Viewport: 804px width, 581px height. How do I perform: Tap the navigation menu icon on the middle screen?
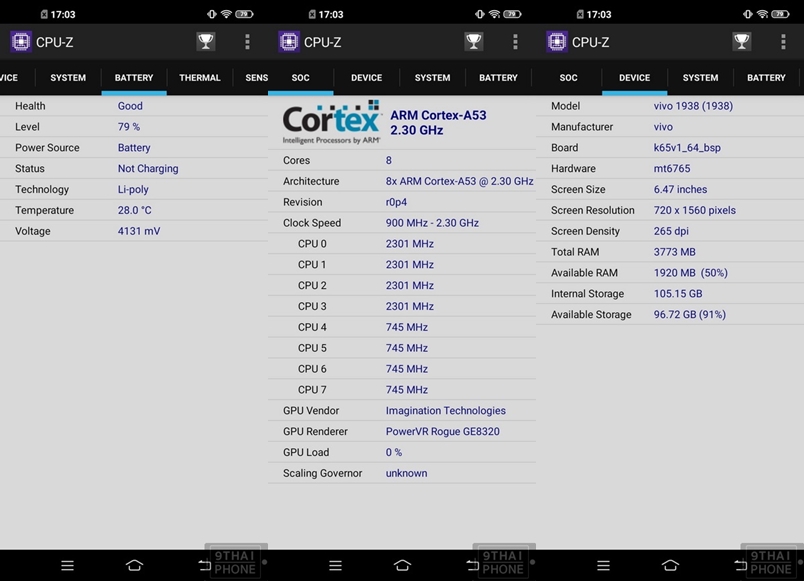tap(335, 565)
